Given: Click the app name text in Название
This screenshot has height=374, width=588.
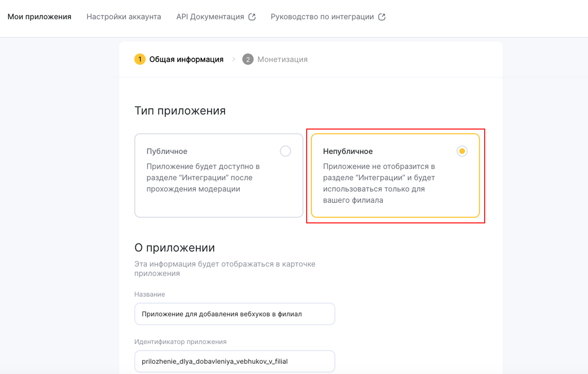Looking at the screenshot, I should pyautogui.click(x=222, y=314).
